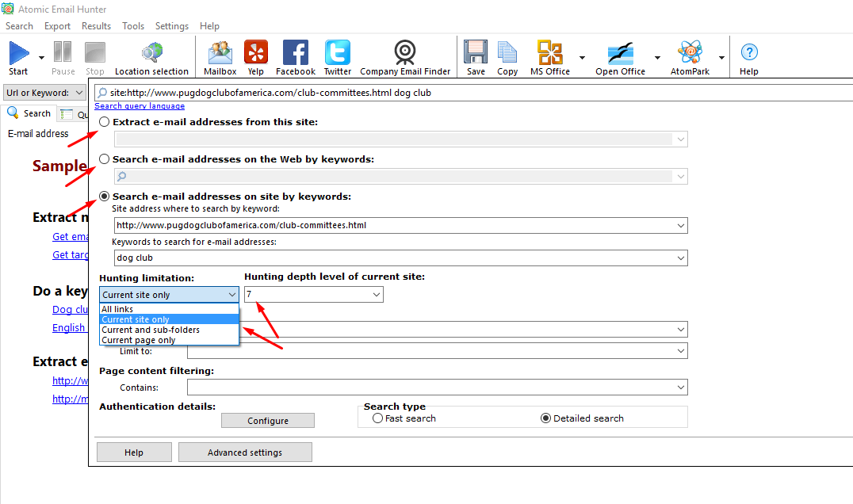Switch to the Search tab
The height and width of the screenshot is (504, 853).
coord(29,113)
